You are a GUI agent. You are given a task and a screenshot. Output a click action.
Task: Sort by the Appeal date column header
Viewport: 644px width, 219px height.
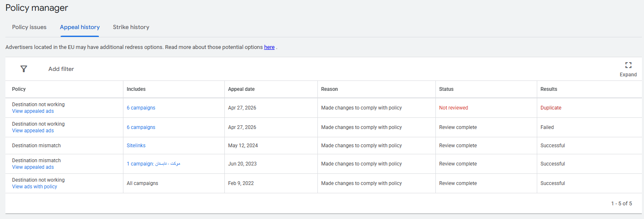(241, 89)
